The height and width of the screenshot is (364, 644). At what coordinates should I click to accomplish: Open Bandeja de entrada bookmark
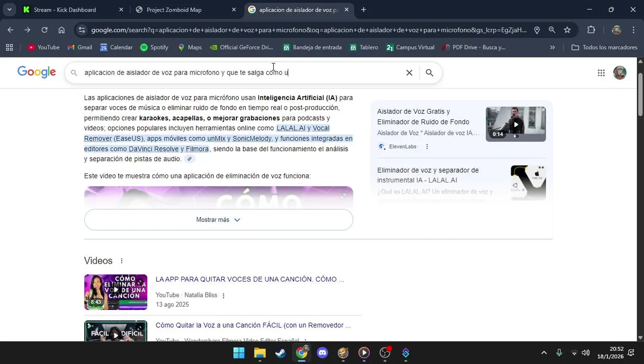tap(312, 47)
